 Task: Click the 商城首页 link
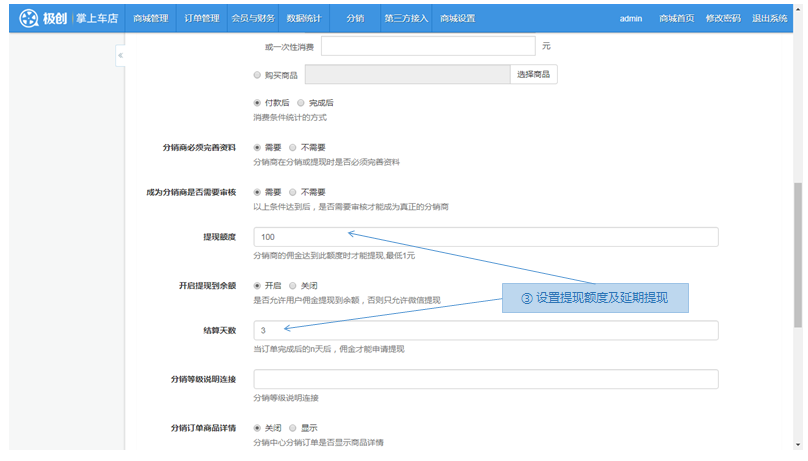pos(678,19)
